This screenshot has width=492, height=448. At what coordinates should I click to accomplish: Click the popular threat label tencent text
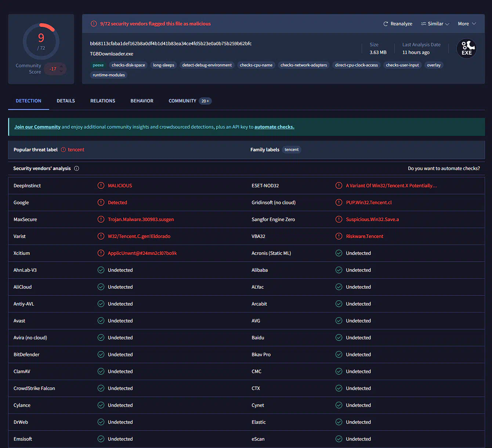coord(76,150)
